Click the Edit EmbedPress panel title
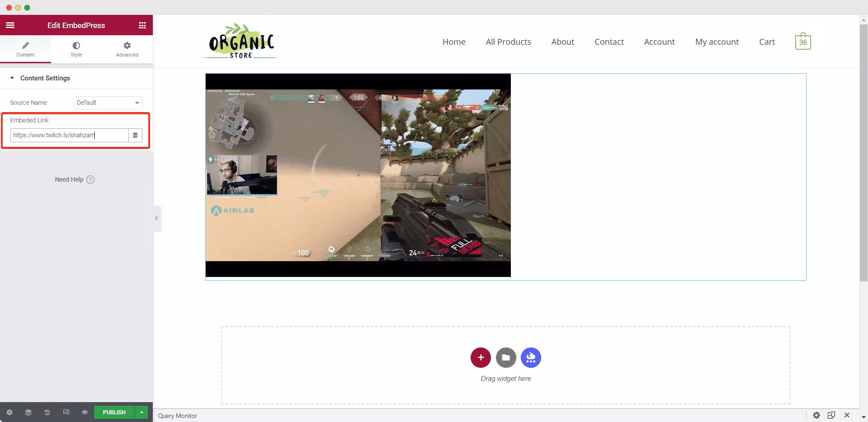The width and height of the screenshot is (868, 422). (76, 25)
